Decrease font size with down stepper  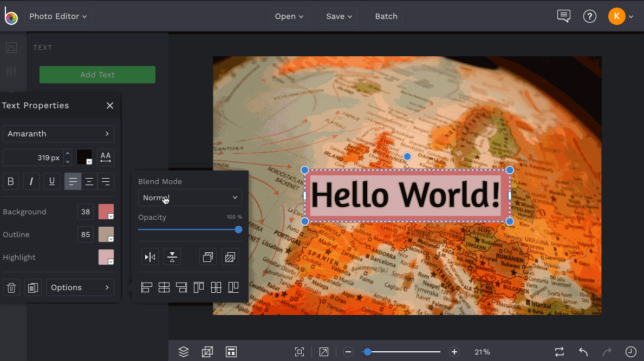click(68, 162)
